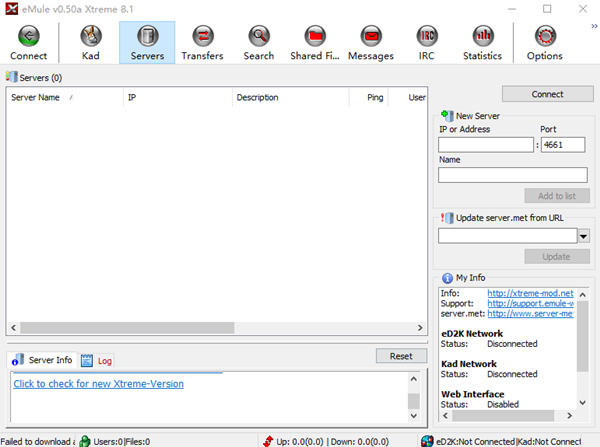Open the Options settings
The height and width of the screenshot is (447, 600).
545,42
